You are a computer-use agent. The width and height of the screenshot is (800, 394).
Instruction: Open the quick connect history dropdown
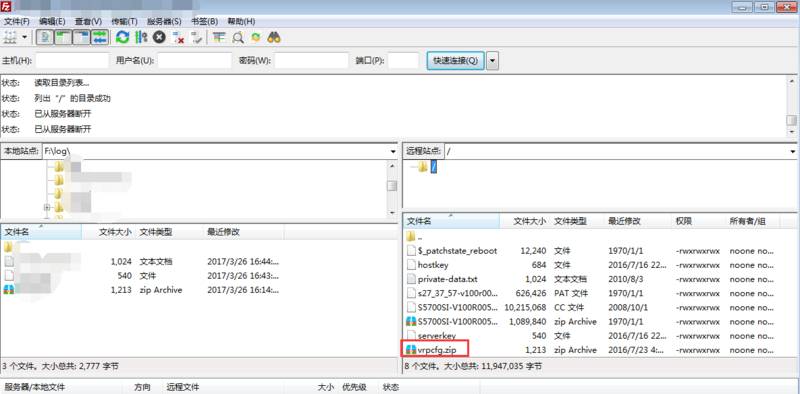[x=492, y=60]
